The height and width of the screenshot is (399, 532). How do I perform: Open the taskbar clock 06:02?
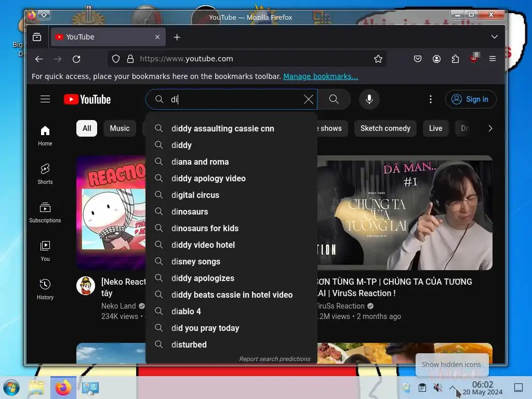483,388
